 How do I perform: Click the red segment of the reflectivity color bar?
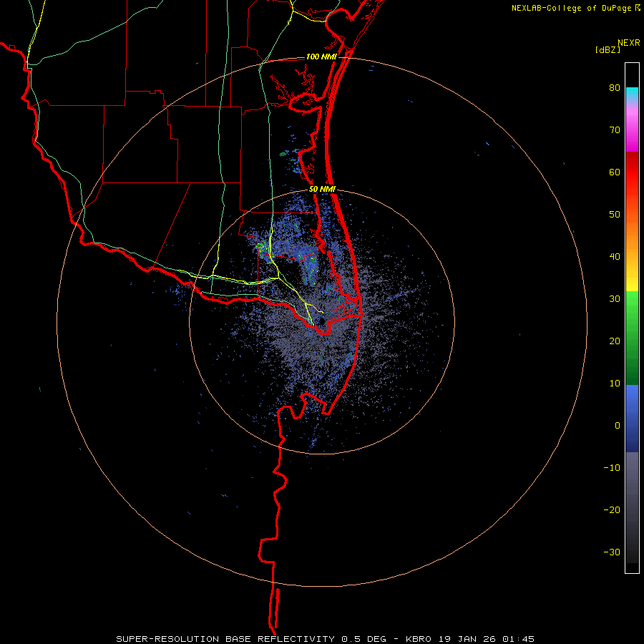point(632,172)
